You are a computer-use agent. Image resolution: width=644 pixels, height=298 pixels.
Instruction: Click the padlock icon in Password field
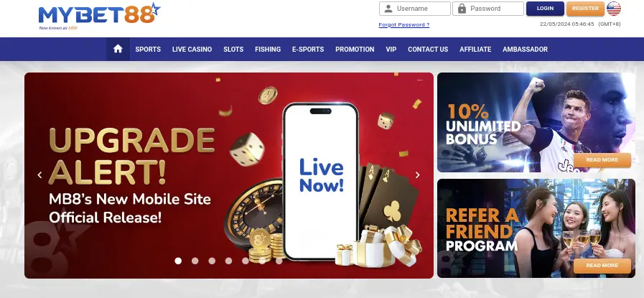click(x=462, y=9)
